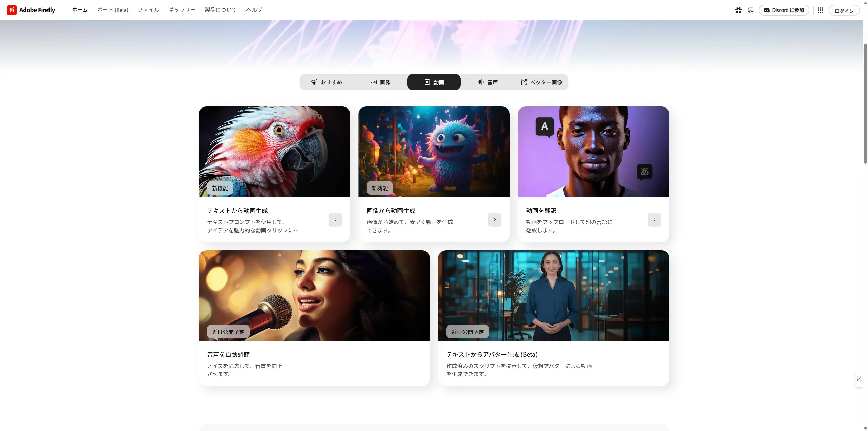The image size is (868, 431).
Task: Click the Adobe Firefly logo icon
Action: coord(12,10)
